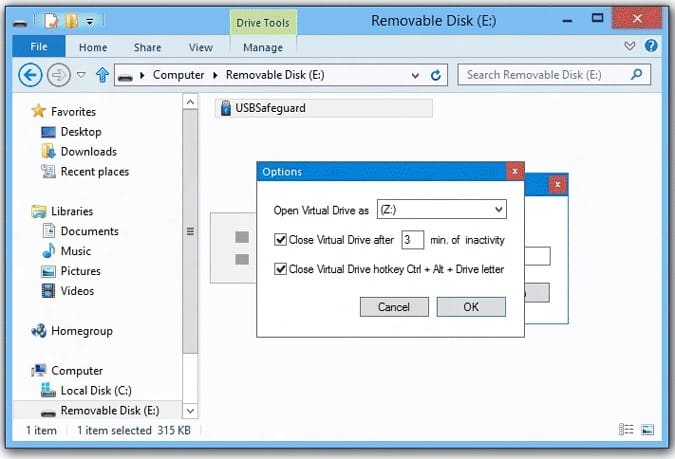Click the Back navigation arrow
Viewport: 675px width, 459px height.
tap(30, 75)
